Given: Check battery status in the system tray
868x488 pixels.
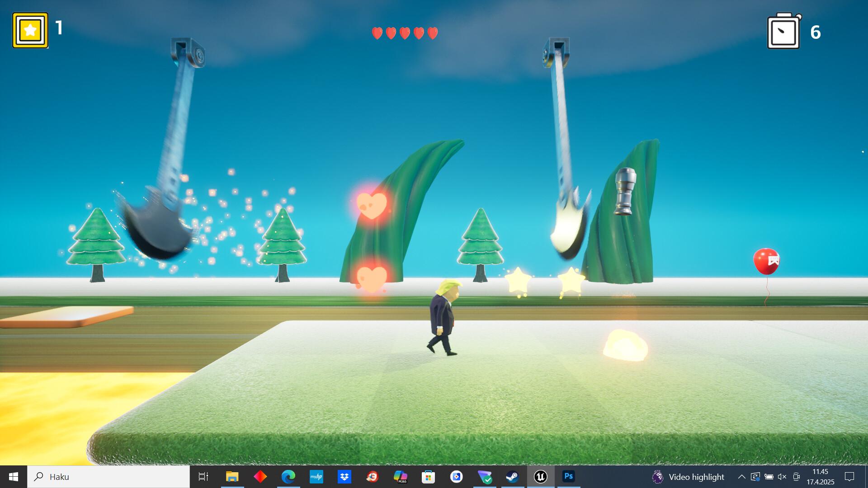Looking at the screenshot, I should pyautogui.click(x=769, y=477).
